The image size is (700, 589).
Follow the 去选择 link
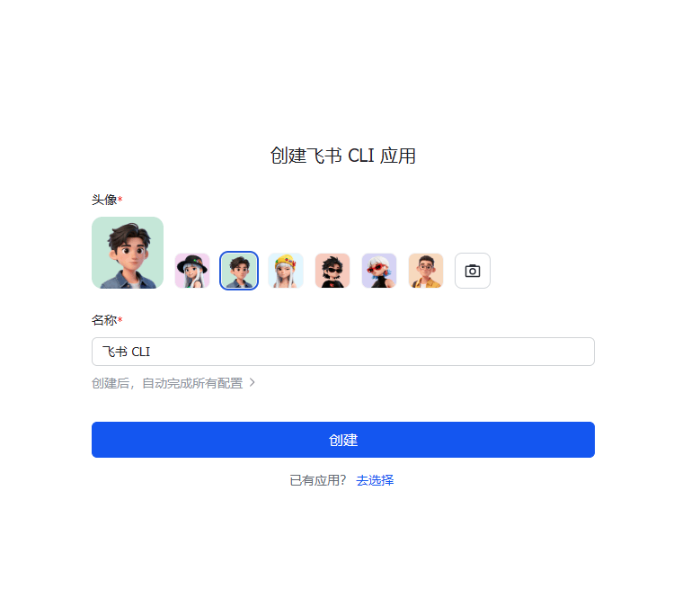click(x=375, y=480)
